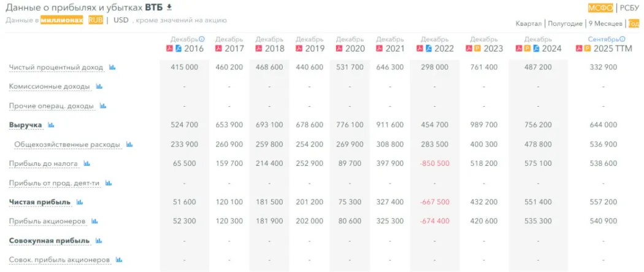Viewport: 644px width, 272px height.
Task: Switch reporting standard to РСБУ
Action: click(x=629, y=8)
